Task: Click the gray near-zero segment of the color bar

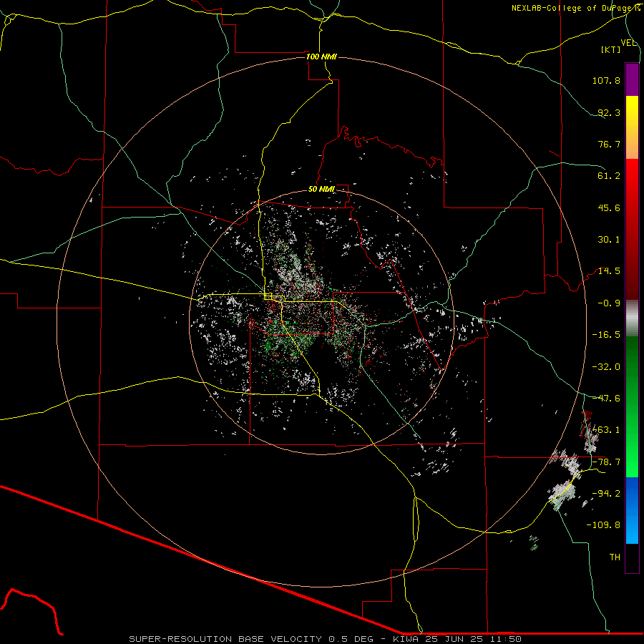Action: coord(632,318)
